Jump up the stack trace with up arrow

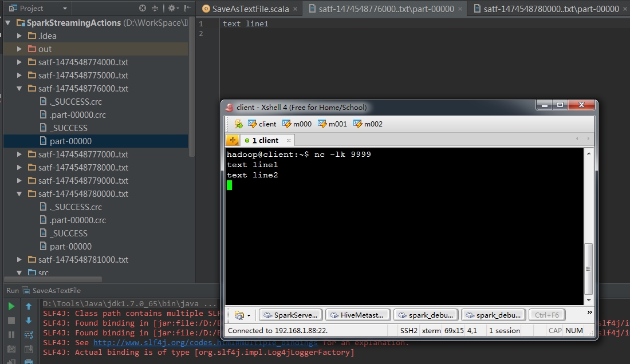point(29,306)
